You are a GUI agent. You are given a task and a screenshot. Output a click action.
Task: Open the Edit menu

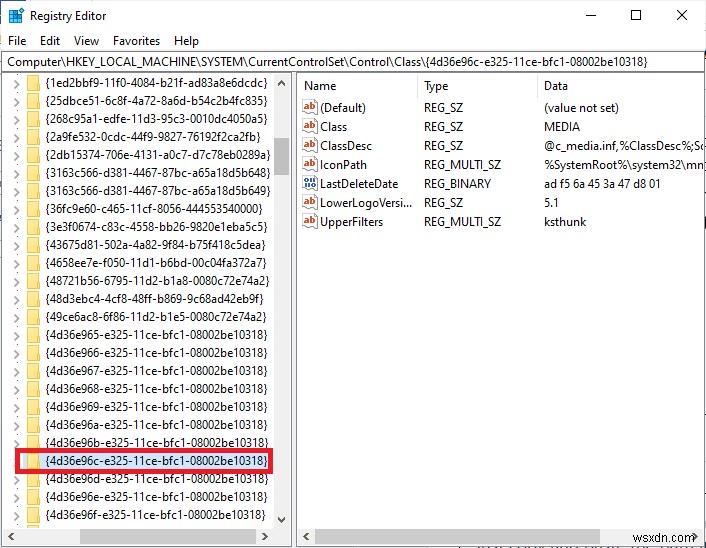(x=50, y=41)
